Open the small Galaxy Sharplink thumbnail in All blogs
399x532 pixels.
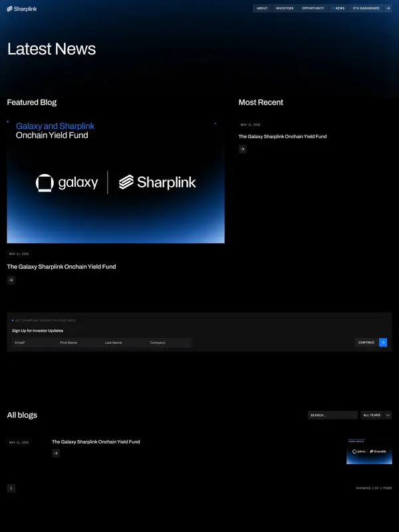point(369,452)
